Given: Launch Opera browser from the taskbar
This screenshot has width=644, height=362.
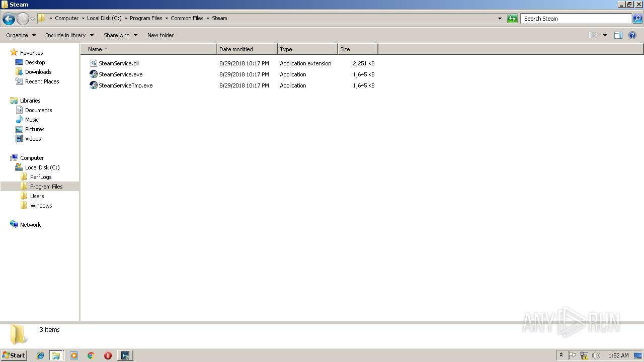Looking at the screenshot, I should [108, 355].
